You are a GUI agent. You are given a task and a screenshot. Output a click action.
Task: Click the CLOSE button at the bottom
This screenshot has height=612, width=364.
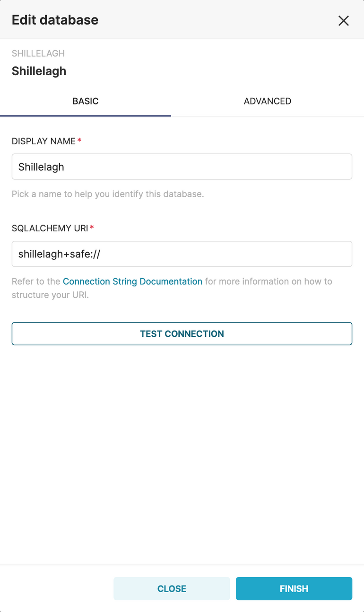[x=171, y=588]
